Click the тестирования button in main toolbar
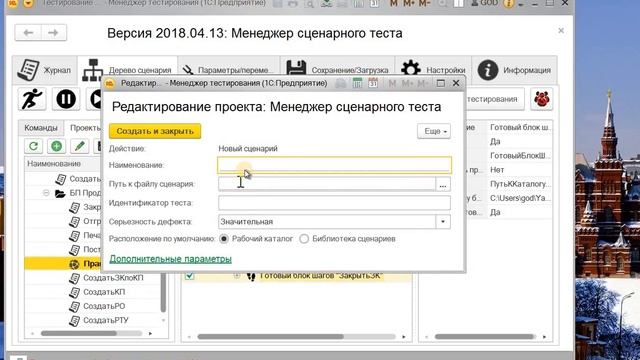The image size is (640, 360). point(494,99)
